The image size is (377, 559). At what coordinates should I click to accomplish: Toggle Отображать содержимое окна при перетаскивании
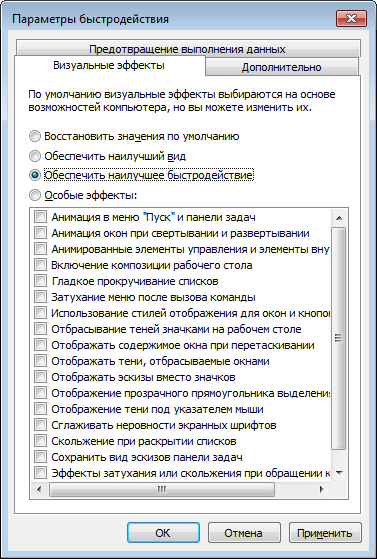(x=40, y=345)
